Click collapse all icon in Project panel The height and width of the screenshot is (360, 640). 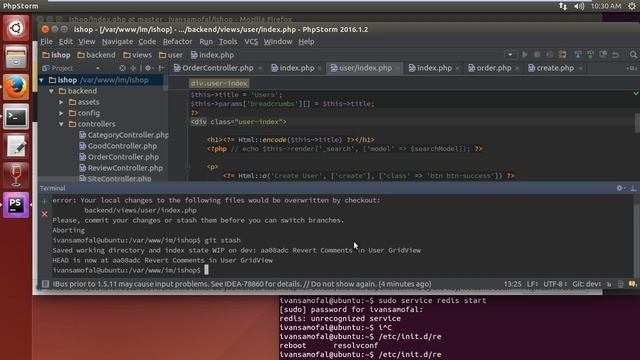point(133,68)
